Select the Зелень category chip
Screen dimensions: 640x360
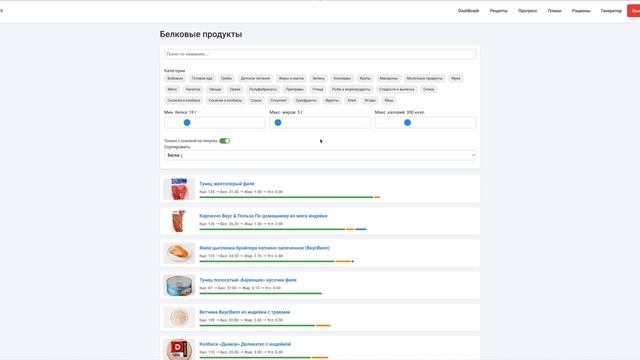pos(318,78)
